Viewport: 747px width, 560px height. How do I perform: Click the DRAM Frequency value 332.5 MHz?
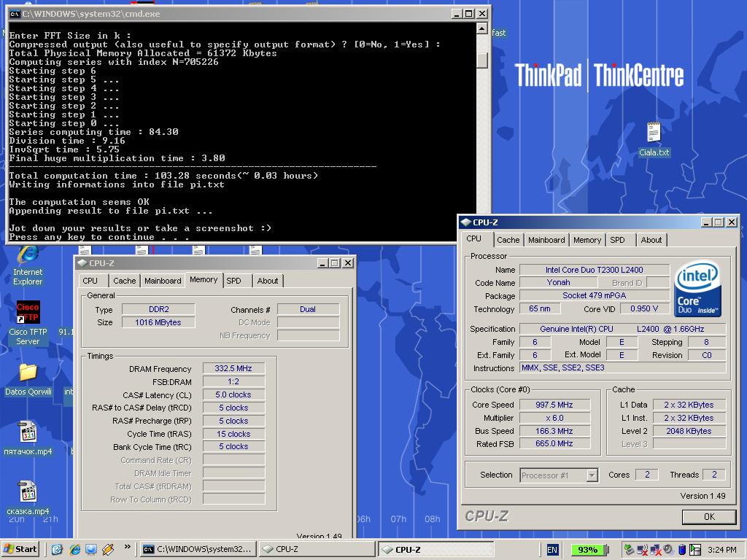pyautogui.click(x=233, y=368)
